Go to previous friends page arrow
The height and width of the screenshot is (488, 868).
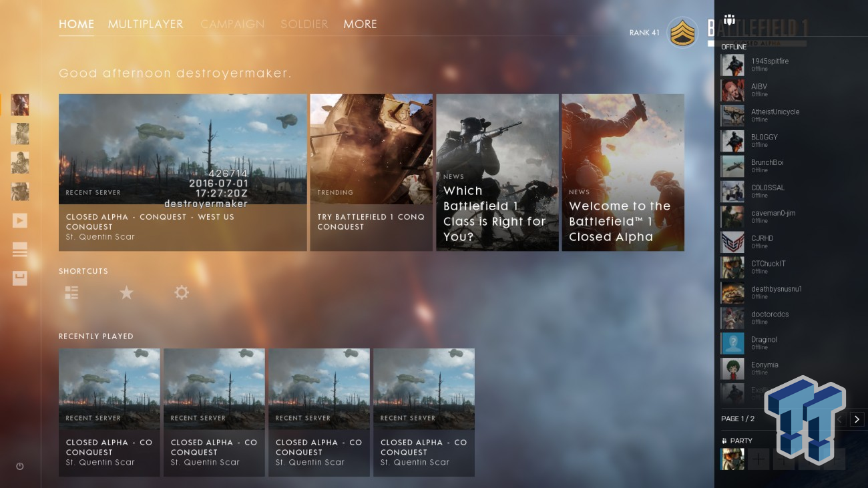click(x=840, y=419)
